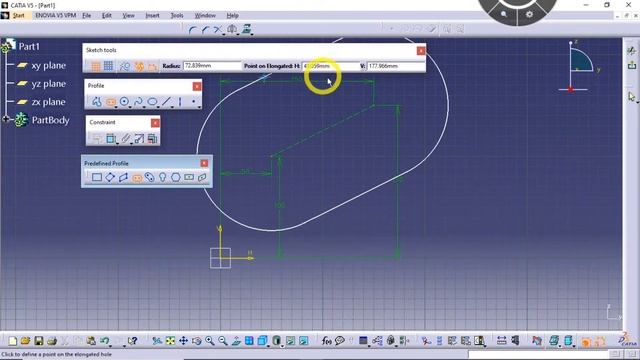Open the Line tool flyout arrow

coord(172,107)
